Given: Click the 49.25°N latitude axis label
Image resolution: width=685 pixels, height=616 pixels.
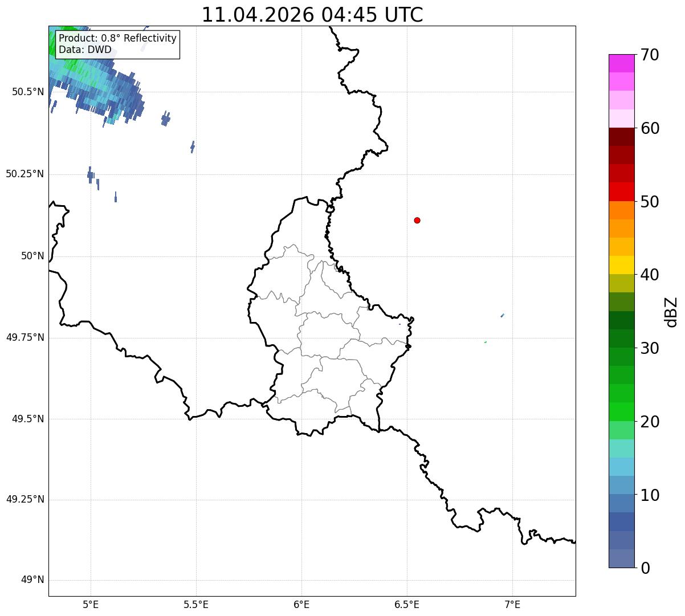Looking at the screenshot, I should pos(25,500).
